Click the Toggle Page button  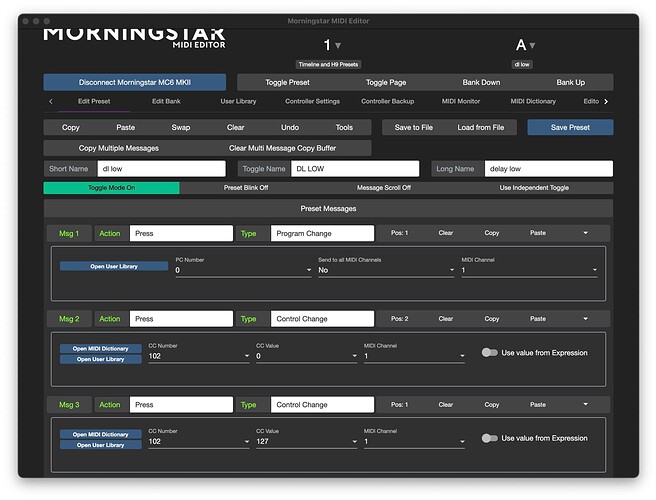point(386,82)
